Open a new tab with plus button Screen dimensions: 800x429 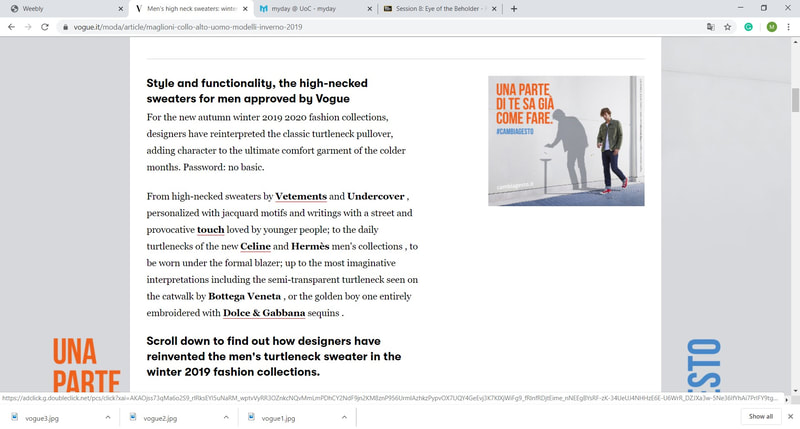click(514, 9)
